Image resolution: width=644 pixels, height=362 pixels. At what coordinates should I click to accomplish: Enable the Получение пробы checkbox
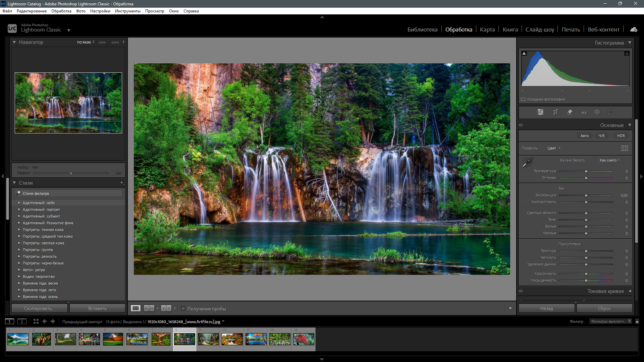[183, 308]
